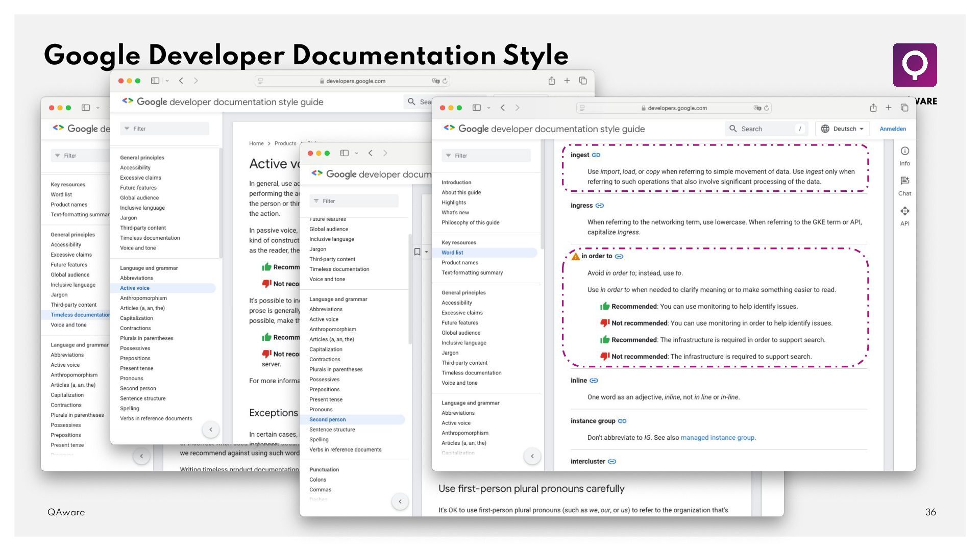The image size is (980, 551).
Task: Click the API icon in the side rail
Action: point(904,211)
